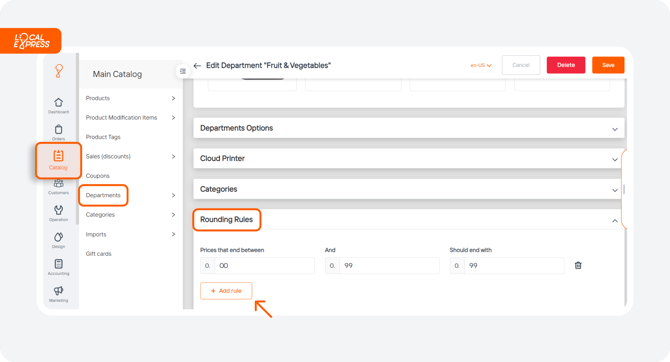Viewport: 670px width, 362px height.
Task: Open the Product Tags menu item
Action: click(x=103, y=137)
